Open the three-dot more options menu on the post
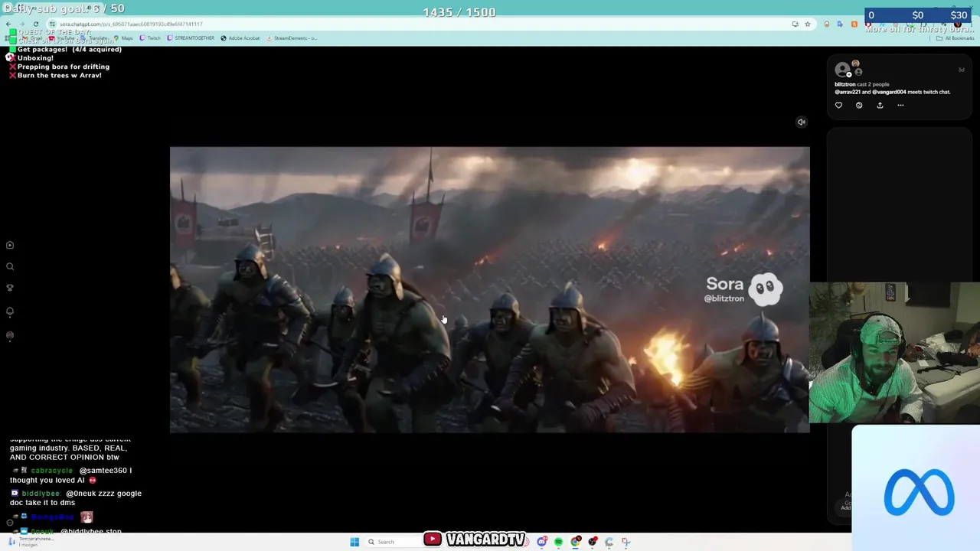Viewport: 980px width, 551px height. [900, 105]
